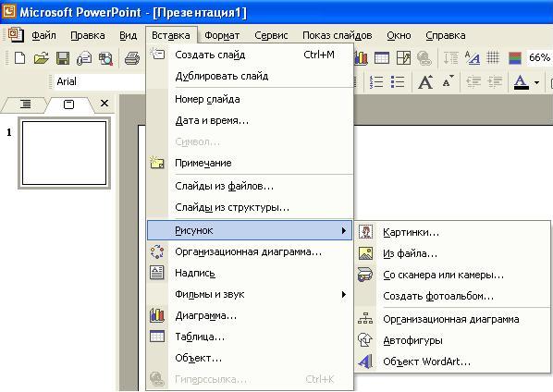
Task: Choose Номер слайда menu item
Action: click(x=250, y=99)
